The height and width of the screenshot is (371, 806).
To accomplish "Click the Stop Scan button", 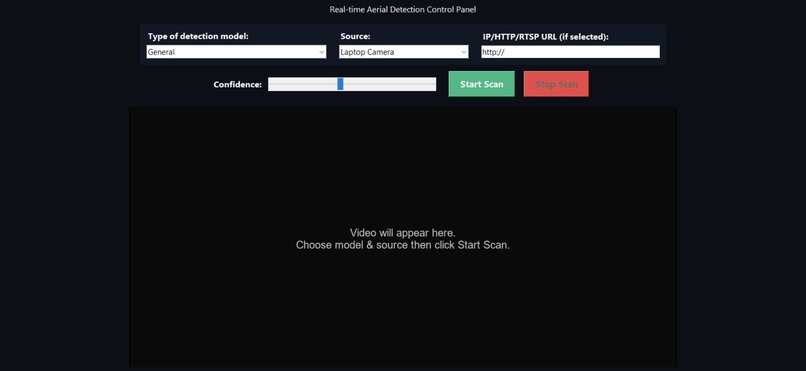I will (x=556, y=84).
